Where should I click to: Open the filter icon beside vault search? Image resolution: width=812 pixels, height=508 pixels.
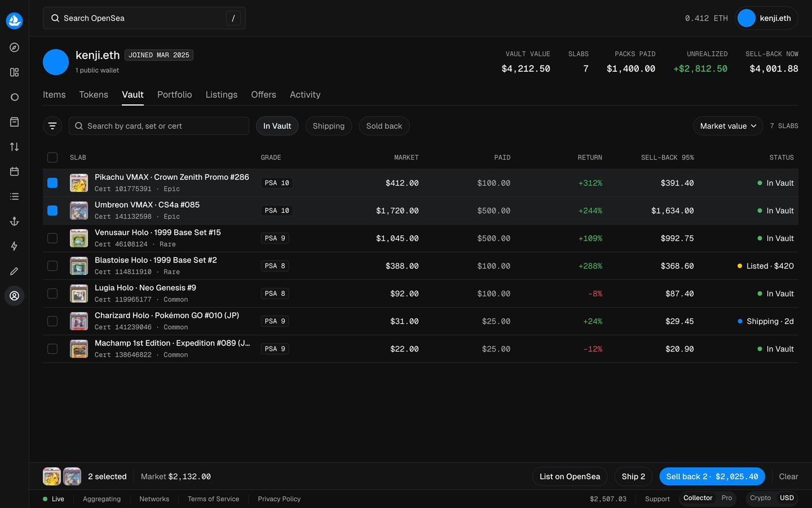point(52,126)
